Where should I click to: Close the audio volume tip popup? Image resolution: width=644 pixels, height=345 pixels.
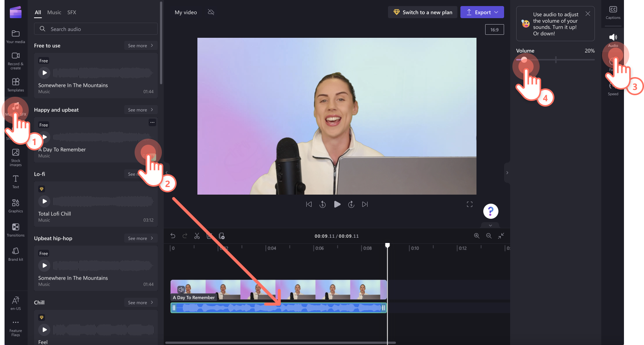[x=588, y=14]
